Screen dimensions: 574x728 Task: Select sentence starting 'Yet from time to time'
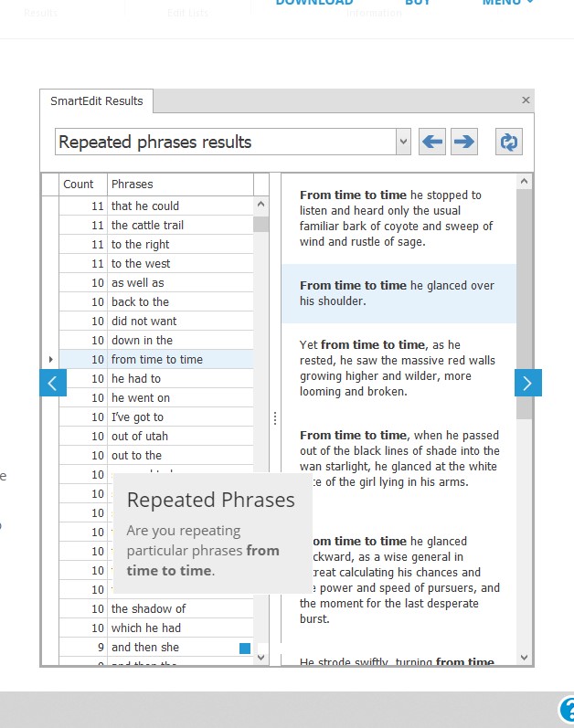[399, 368]
